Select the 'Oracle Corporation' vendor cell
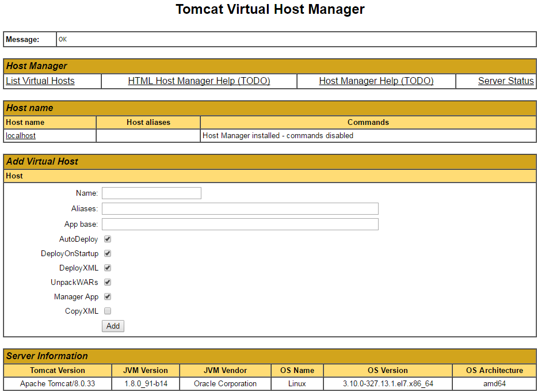The height and width of the screenshot is (392, 538). pyautogui.click(x=225, y=383)
